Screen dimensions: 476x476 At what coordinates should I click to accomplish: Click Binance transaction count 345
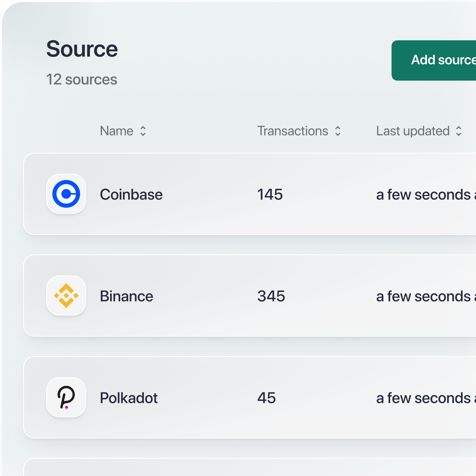pos(271,296)
